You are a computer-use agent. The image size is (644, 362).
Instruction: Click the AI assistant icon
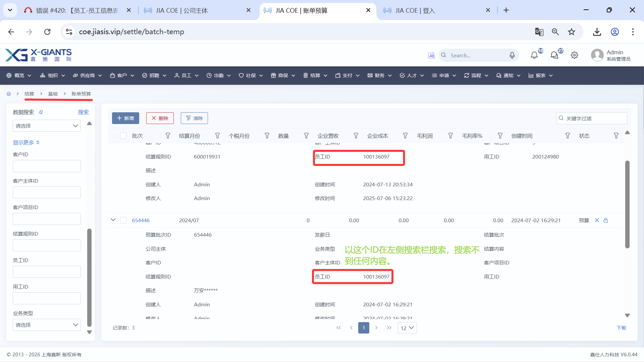pyautogui.click(x=431, y=55)
